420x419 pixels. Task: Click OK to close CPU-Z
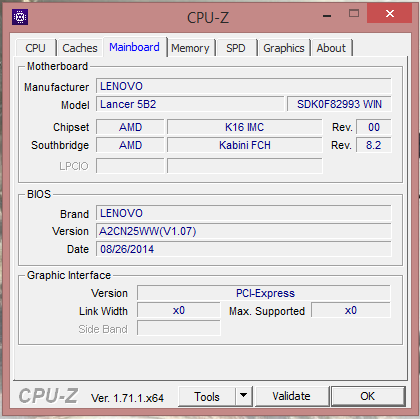(x=368, y=396)
